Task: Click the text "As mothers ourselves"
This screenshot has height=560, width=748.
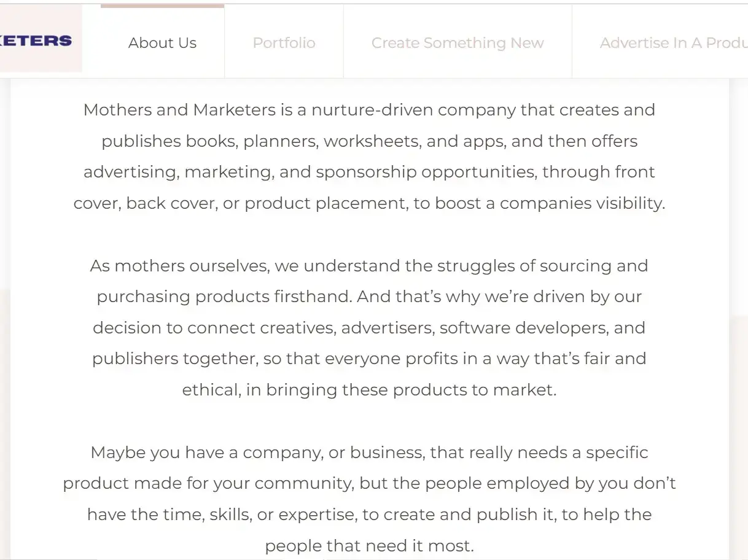Action: 180,266
